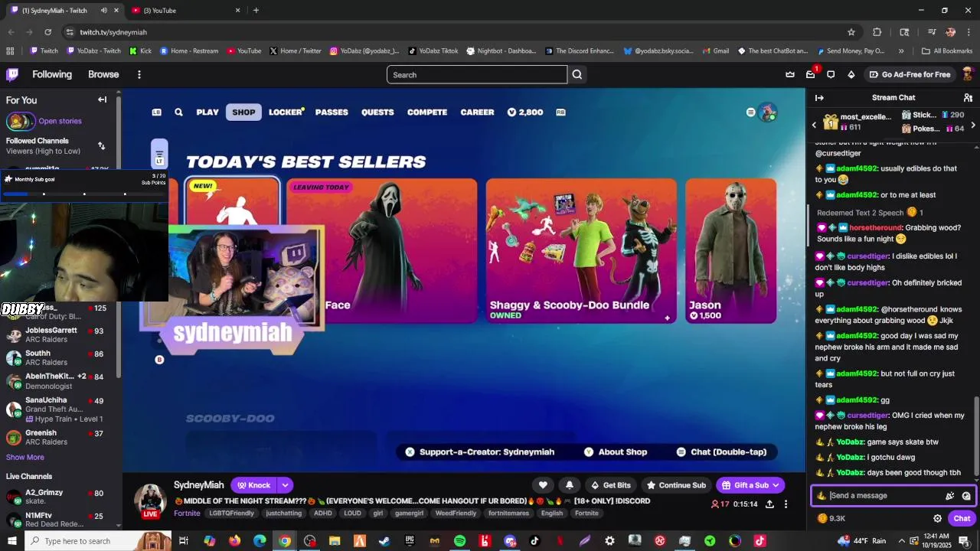Switch to the SydneyMiah Twitch tab
The height and width of the screenshot is (551, 980).
[63, 11]
